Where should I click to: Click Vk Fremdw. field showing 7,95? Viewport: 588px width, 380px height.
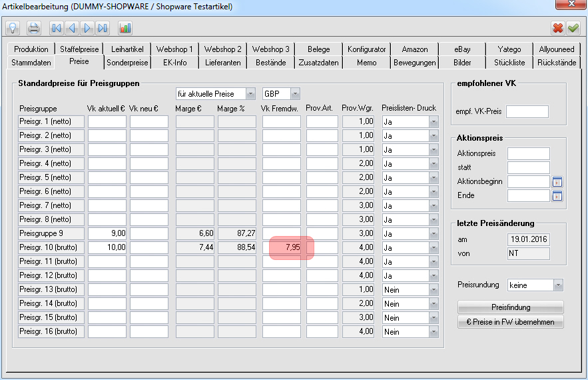pyautogui.click(x=282, y=247)
